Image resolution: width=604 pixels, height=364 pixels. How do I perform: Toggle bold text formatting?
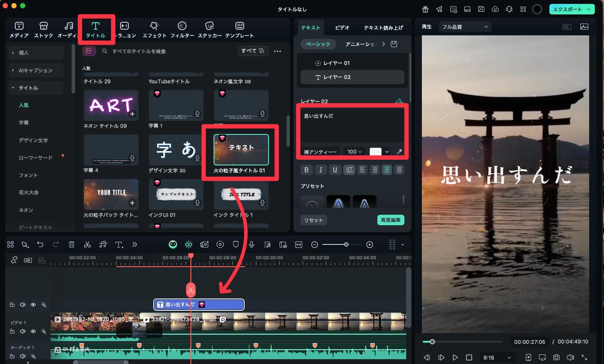(x=307, y=170)
